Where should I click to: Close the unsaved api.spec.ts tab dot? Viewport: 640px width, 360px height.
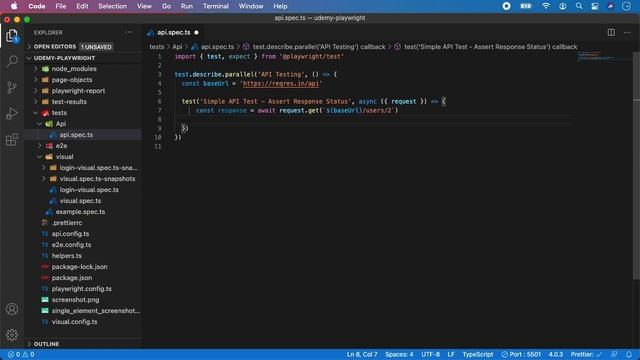pos(196,32)
